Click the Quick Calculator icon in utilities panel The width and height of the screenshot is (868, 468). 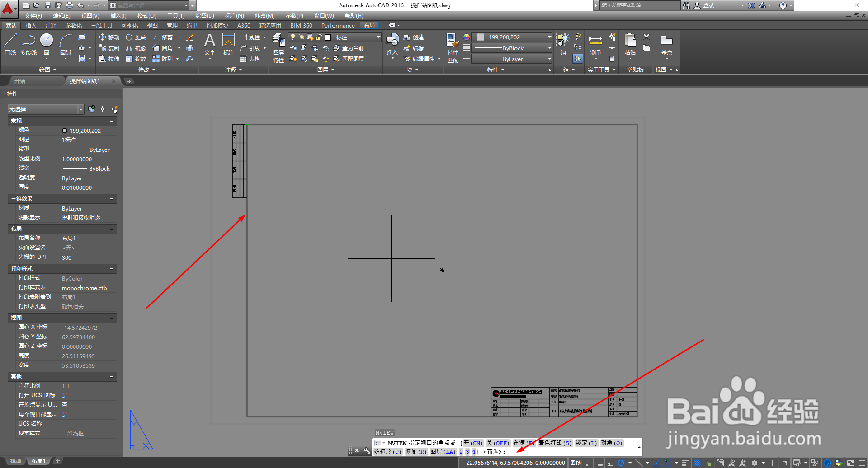[612, 59]
